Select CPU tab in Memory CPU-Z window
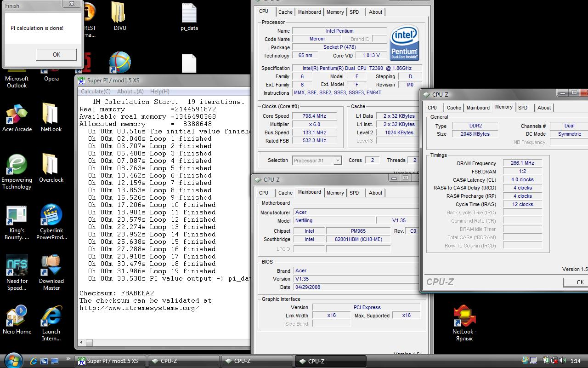 [x=432, y=108]
